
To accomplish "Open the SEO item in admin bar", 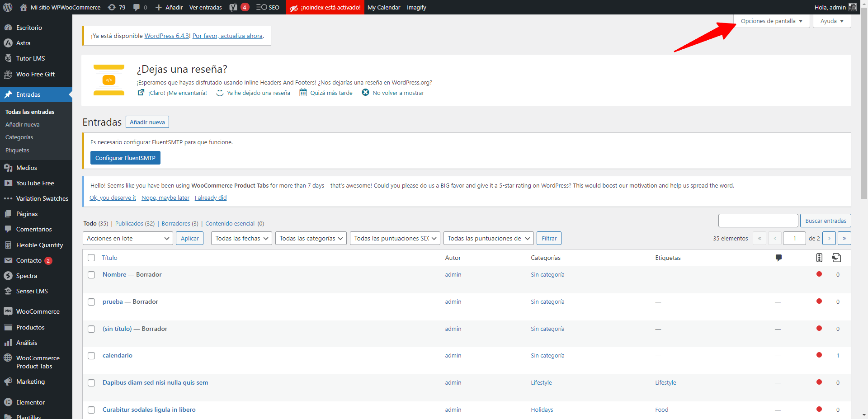I will point(268,7).
